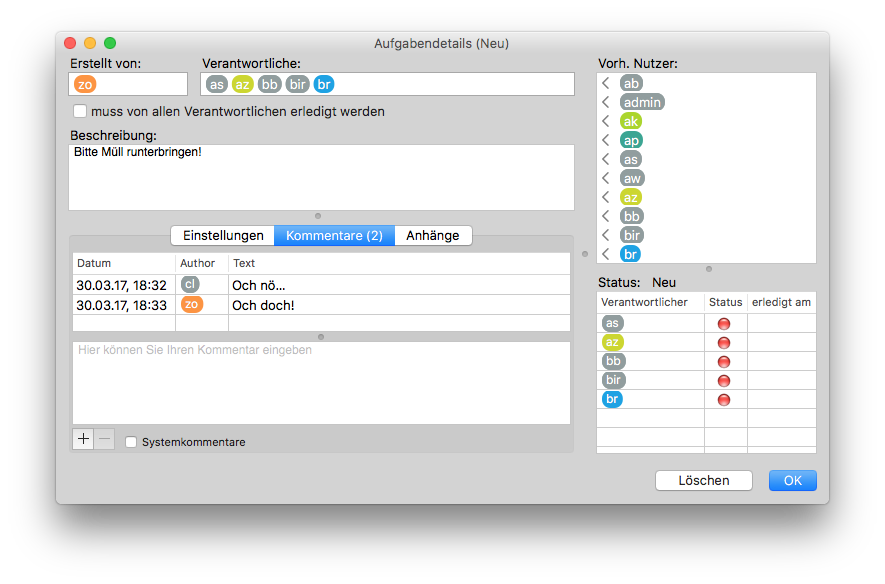
Task: Click 'as' badge in status table
Action: coord(612,323)
